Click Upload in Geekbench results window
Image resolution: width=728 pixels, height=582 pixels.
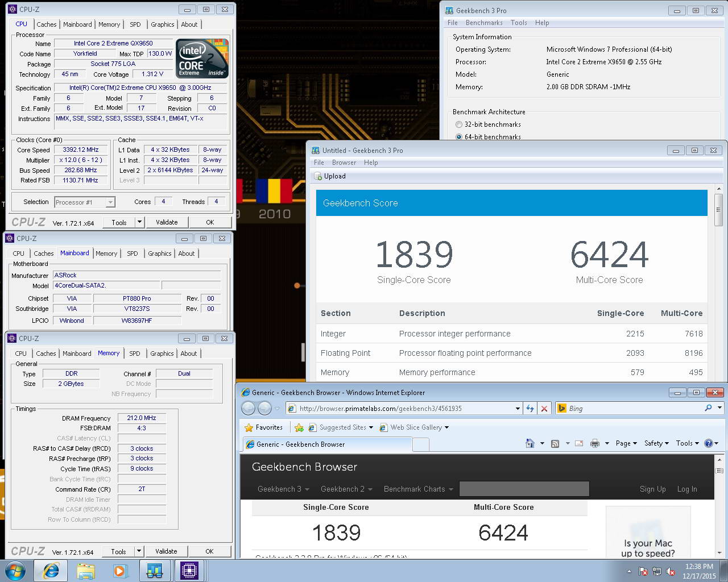click(x=330, y=176)
